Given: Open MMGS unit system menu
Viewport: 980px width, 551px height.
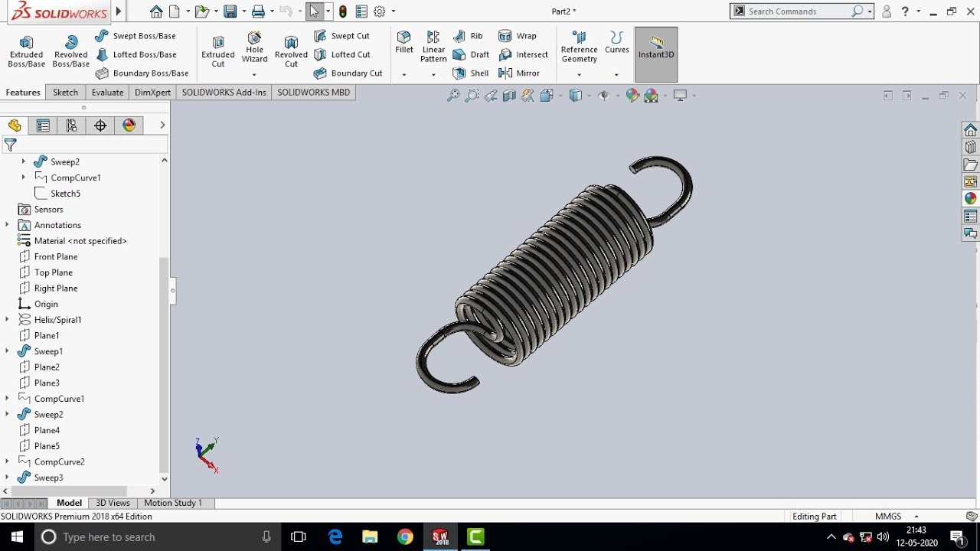Looking at the screenshot, I should pyautogui.click(x=897, y=517).
